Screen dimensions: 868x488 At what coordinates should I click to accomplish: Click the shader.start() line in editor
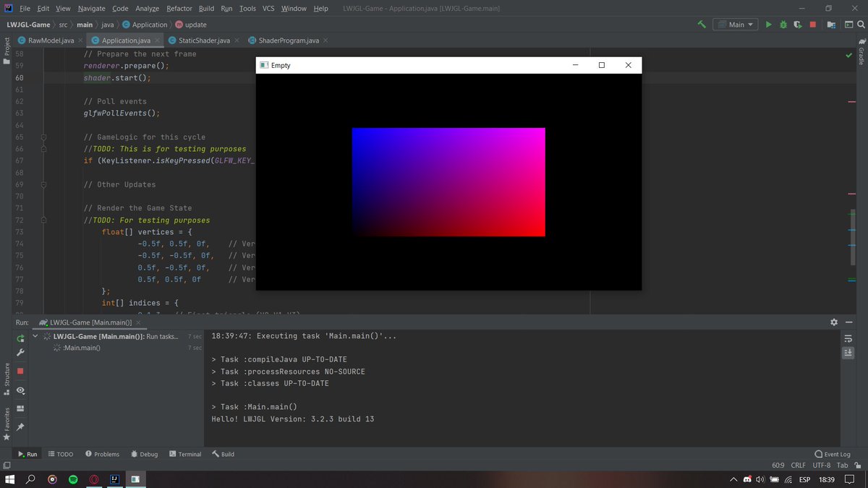[116, 77]
